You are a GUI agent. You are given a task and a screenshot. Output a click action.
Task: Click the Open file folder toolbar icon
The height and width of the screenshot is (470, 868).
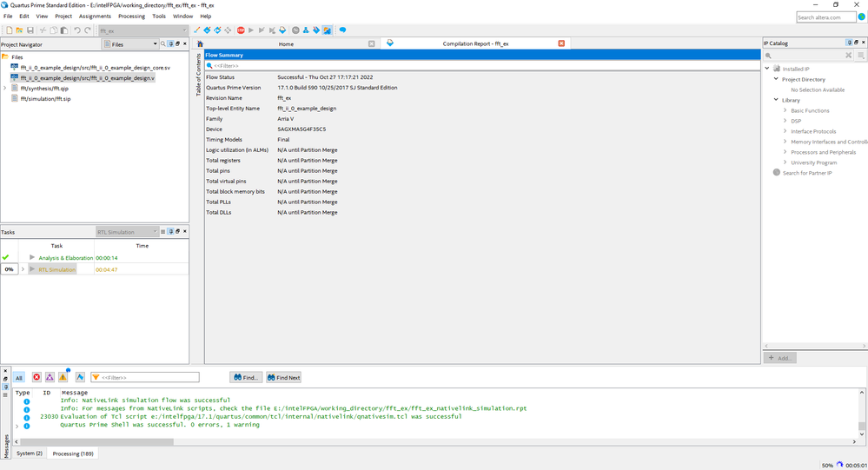coord(19,30)
